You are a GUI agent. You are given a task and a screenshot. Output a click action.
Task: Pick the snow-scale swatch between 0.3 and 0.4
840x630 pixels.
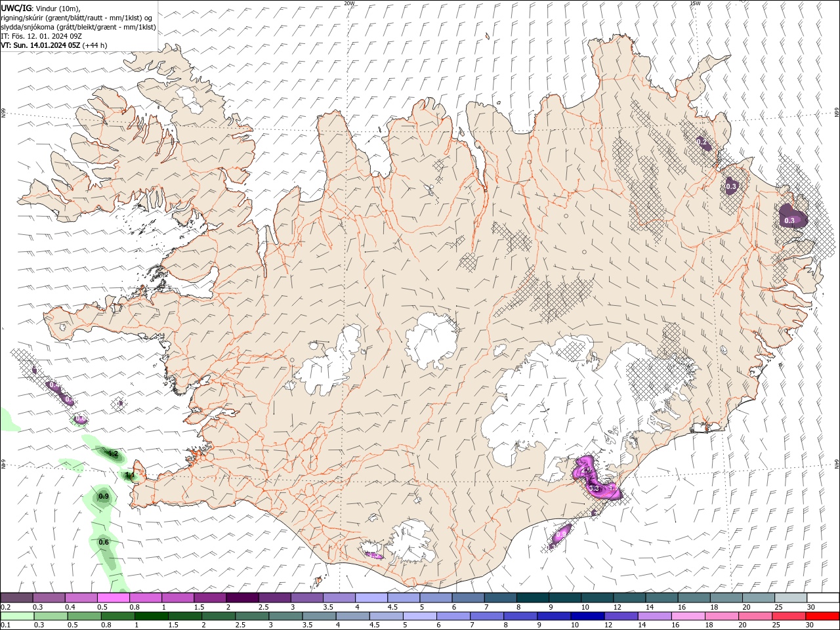point(49,598)
